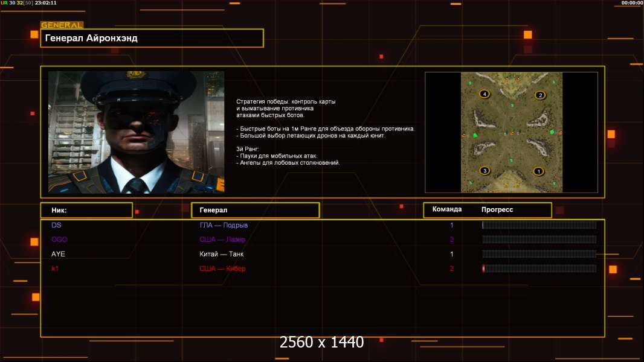644x362 pixels.
Task: Click General Ironhand portrait image
Action: 137,132
